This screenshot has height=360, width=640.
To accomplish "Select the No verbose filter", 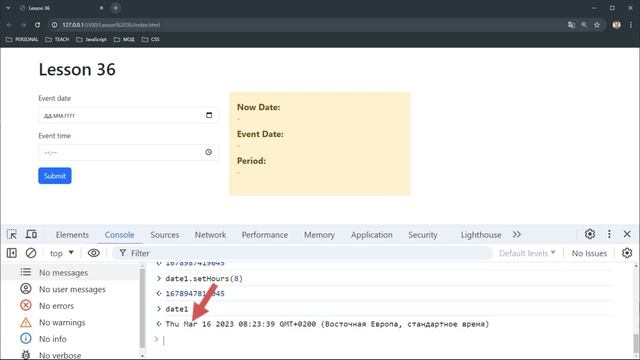I will (x=70, y=355).
